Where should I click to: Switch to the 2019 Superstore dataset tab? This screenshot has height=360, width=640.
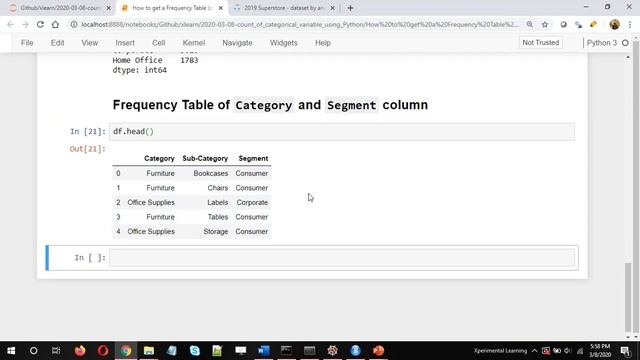(x=284, y=8)
